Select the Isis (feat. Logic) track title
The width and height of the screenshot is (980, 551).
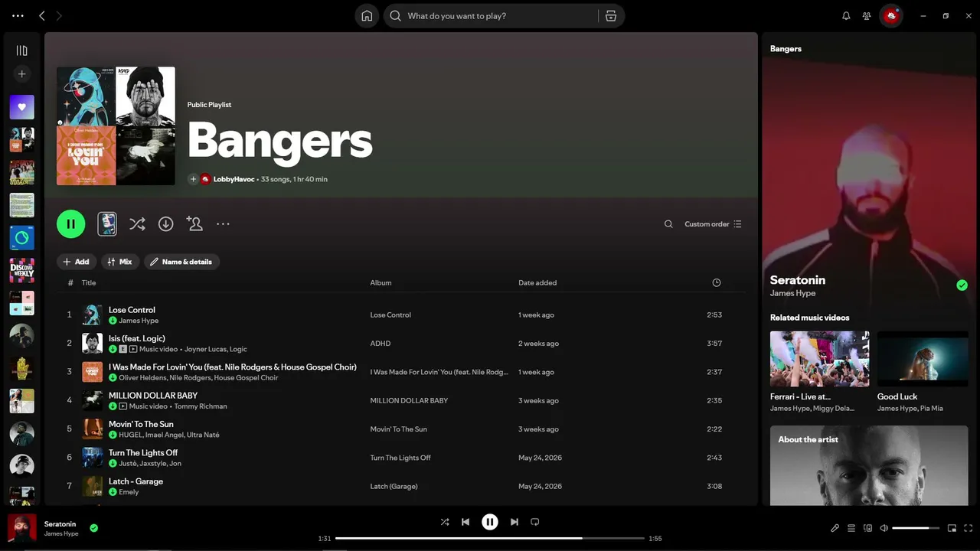(x=137, y=338)
